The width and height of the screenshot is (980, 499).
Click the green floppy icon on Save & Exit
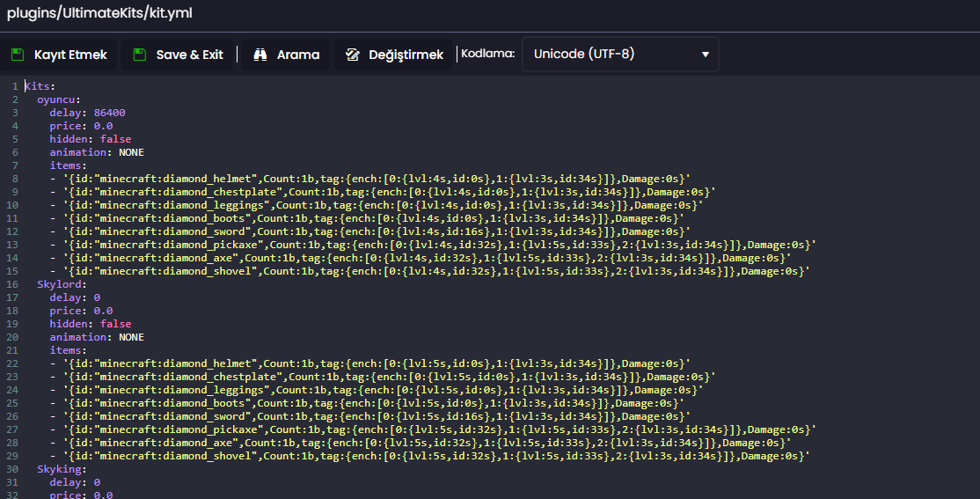[x=139, y=55]
